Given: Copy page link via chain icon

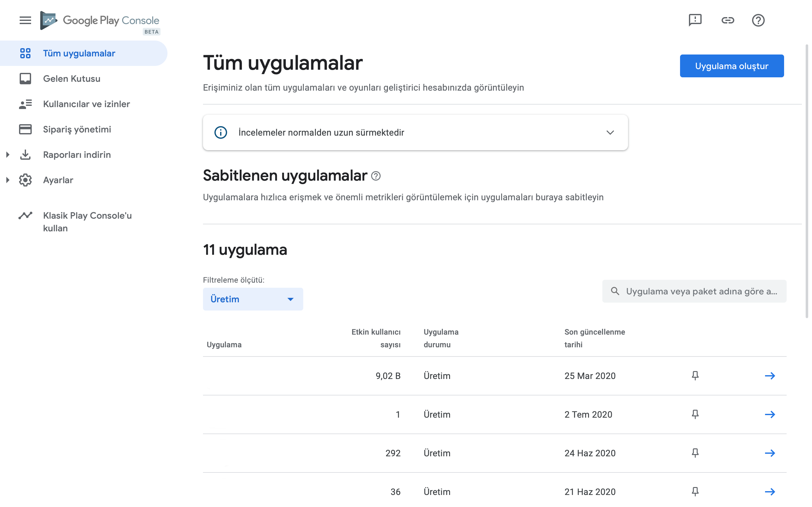Looking at the screenshot, I should 727,20.
